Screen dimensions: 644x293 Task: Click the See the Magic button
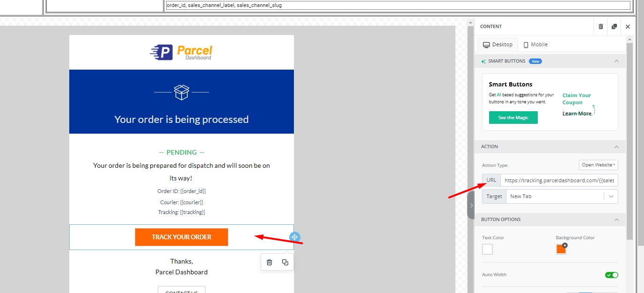click(513, 118)
